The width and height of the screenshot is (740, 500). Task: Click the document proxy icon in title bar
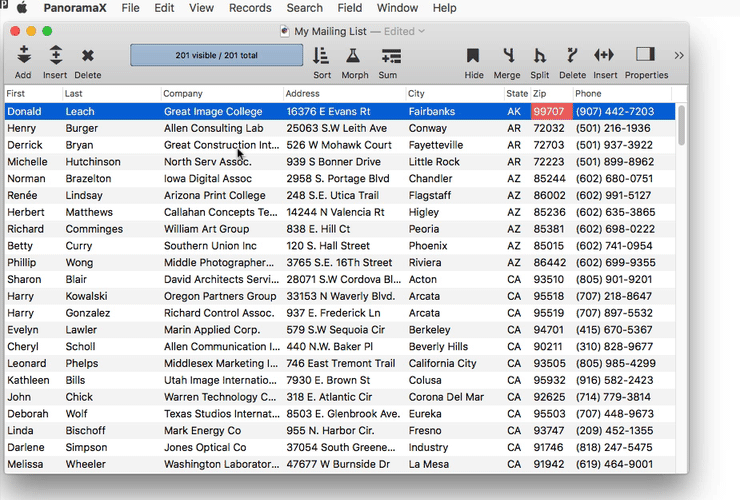click(285, 31)
